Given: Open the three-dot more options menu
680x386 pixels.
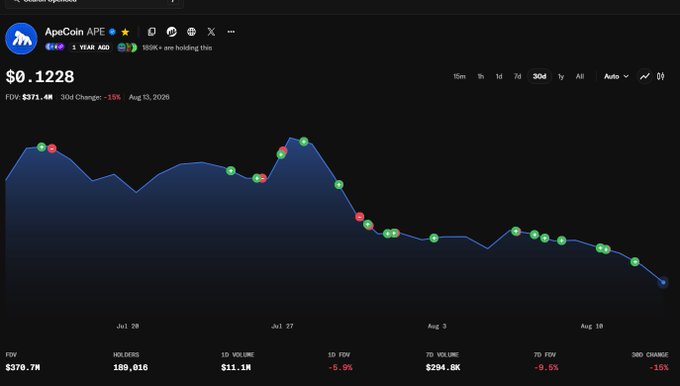Looking at the screenshot, I should click(x=231, y=32).
